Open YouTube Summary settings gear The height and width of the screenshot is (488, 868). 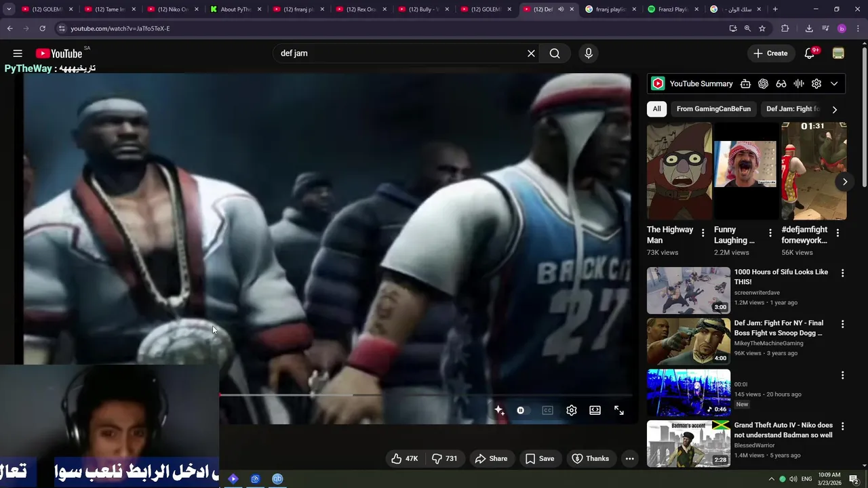[816, 83]
